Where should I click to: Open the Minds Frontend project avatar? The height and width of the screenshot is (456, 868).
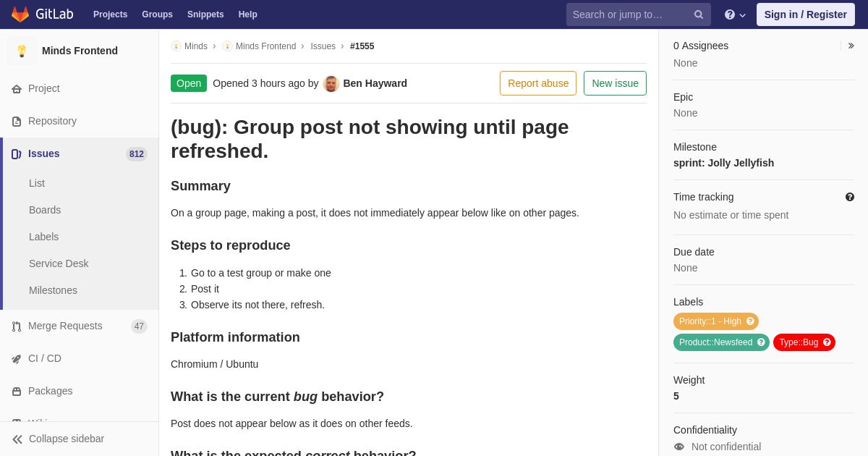point(22,51)
